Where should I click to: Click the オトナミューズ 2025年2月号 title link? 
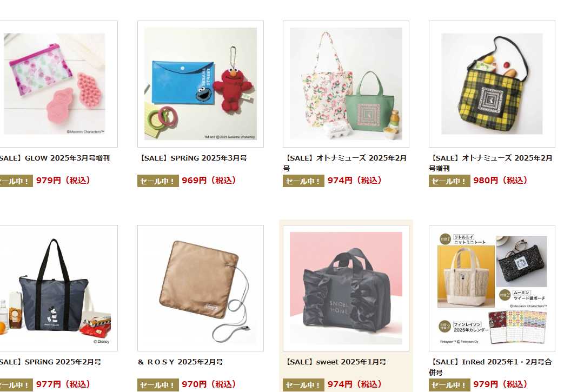tap(346, 163)
